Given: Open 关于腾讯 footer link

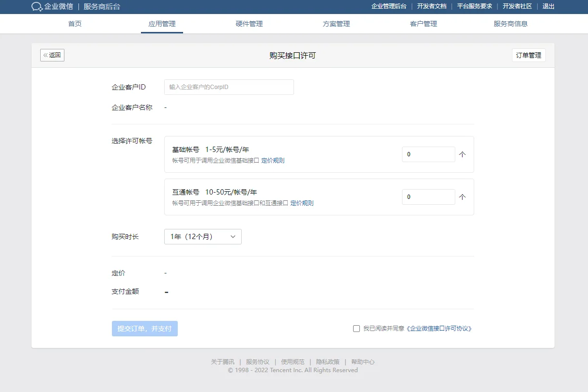Looking at the screenshot, I should 222,362.
